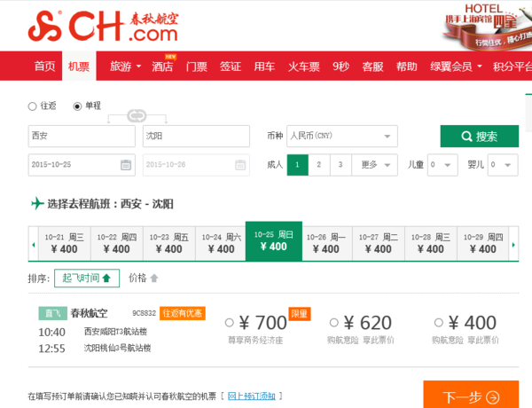The image size is (532, 408).
Task: Swap departure and destination cities icon
Action: 137,115
